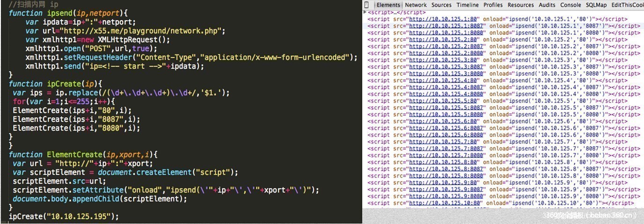The height and width of the screenshot is (224, 644).
Task: Open the Network tab
Action: coord(416,5)
